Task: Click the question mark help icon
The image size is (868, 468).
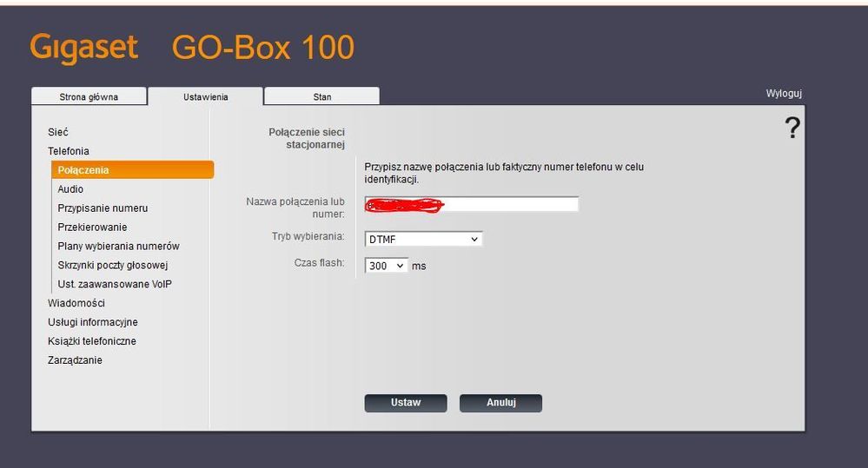Action: (792, 129)
